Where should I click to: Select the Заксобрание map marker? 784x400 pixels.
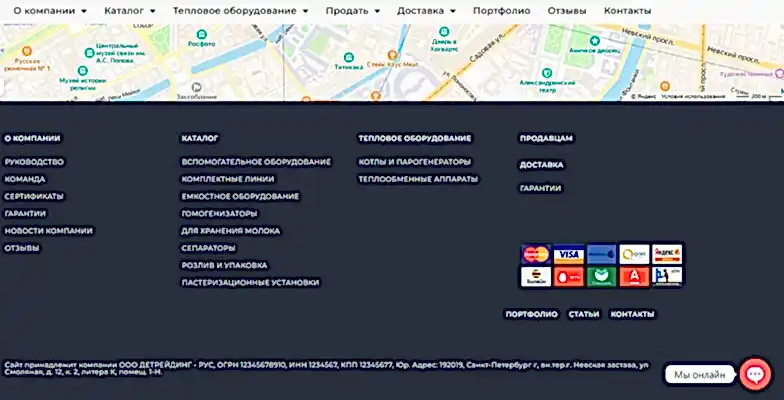point(196,87)
